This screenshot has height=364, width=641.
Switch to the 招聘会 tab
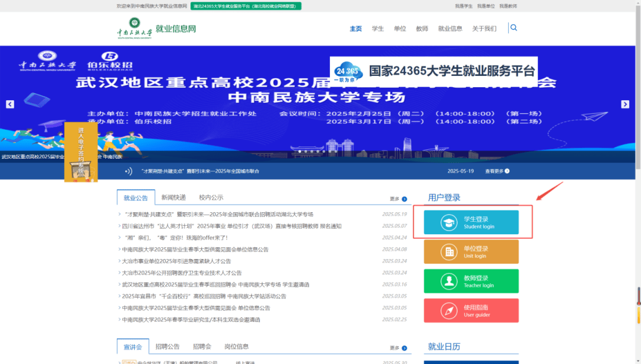(202, 346)
